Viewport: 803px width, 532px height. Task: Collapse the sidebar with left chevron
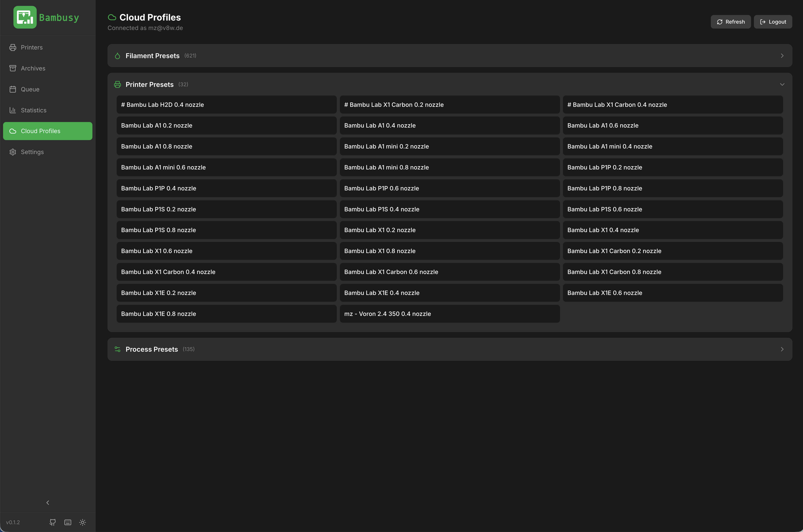click(48, 502)
